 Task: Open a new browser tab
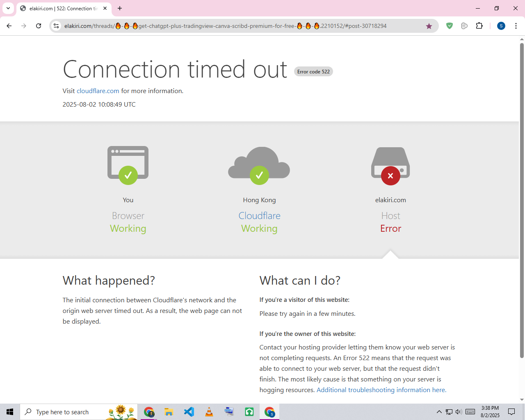click(120, 8)
